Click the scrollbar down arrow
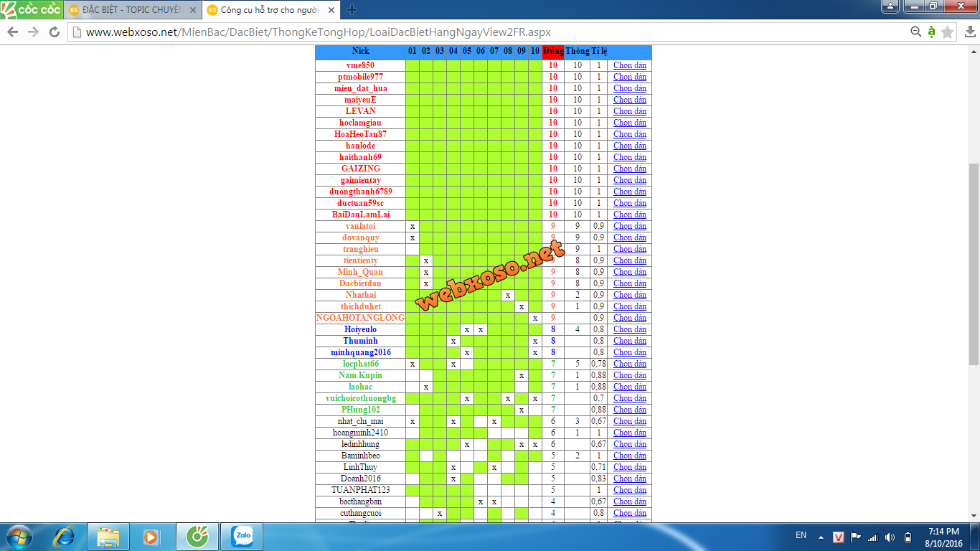Viewport: 980px width, 551px height. (x=974, y=516)
